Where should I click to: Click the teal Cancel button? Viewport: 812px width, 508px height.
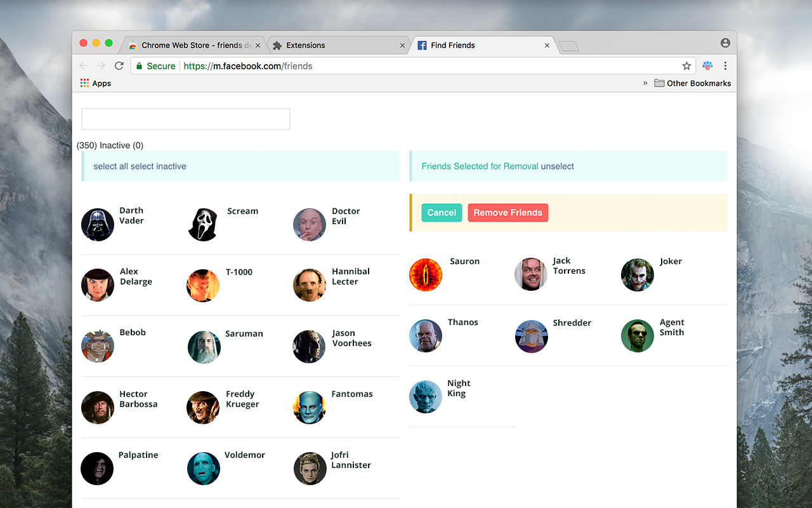(442, 213)
